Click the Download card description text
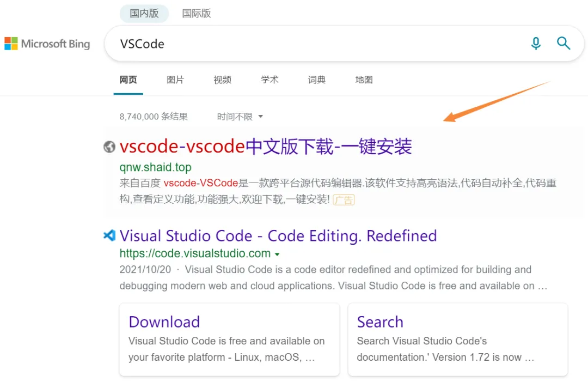This screenshot has width=588, height=382. 226,349
